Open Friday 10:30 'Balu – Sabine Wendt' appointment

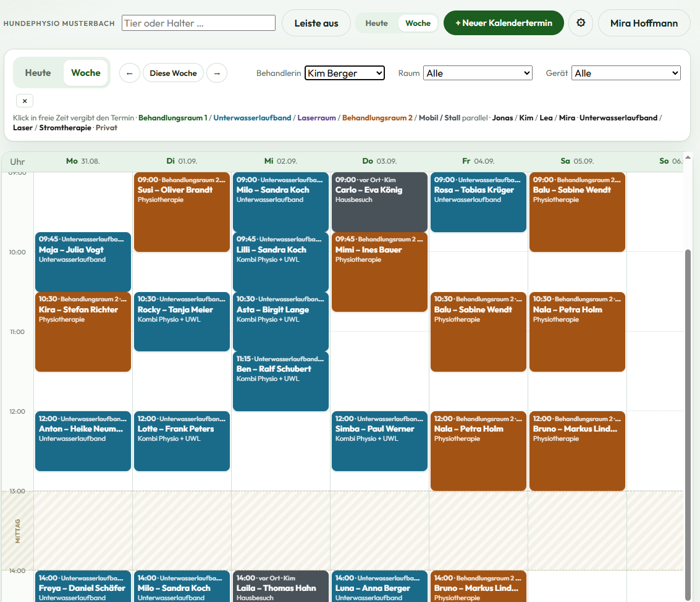tap(478, 332)
